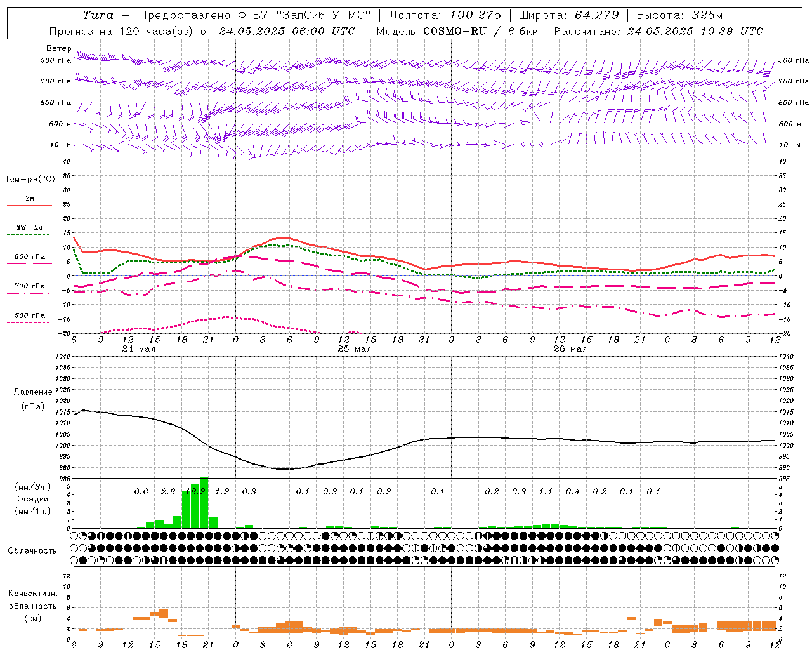Click the "25 мая" date label
812x650 pixels.
[x=354, y=349]
